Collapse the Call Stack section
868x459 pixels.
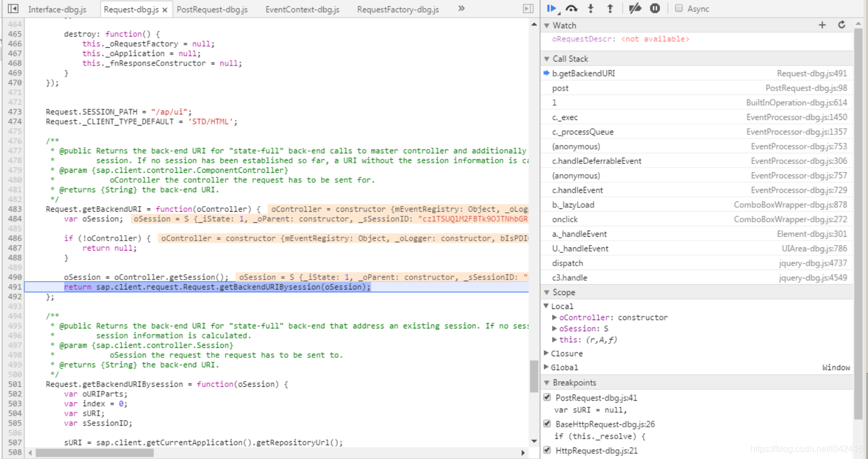point(547,59)
